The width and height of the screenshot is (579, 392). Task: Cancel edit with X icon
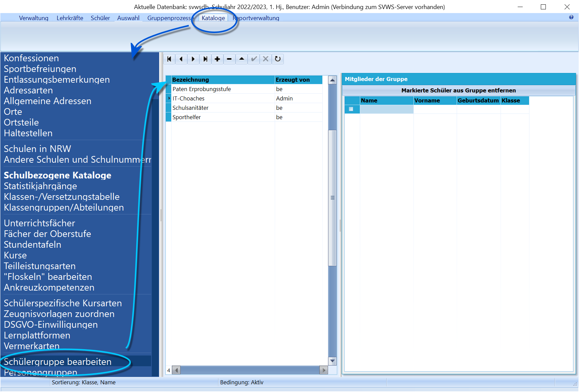click(x=266, y=59)
